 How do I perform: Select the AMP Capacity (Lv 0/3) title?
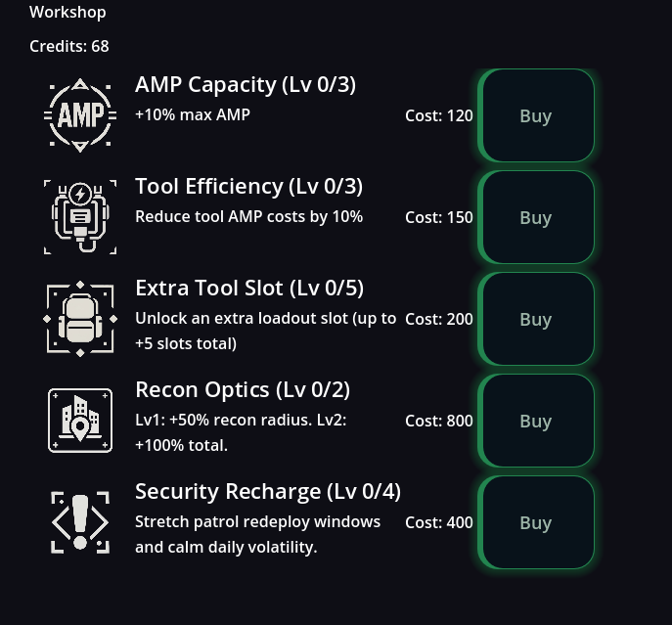pos(246,85)
